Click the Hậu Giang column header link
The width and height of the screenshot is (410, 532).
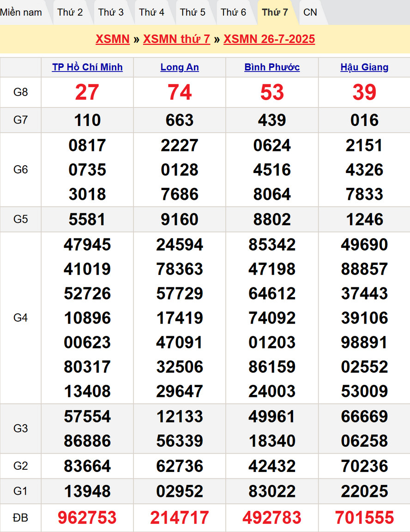364,67
